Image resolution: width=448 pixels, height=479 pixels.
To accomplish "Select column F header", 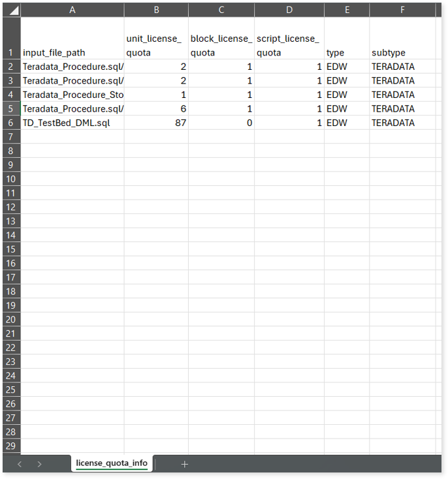I will tap(402, 10).
